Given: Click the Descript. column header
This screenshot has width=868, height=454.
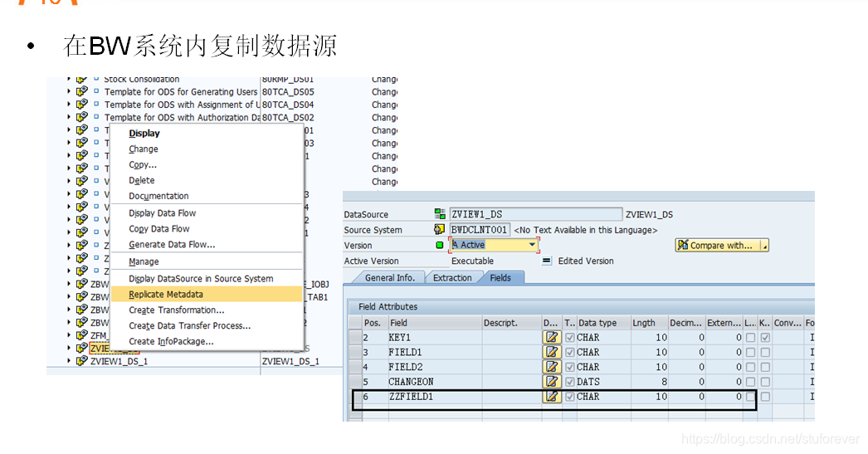Looking at the screenshot, I should 511,323.
